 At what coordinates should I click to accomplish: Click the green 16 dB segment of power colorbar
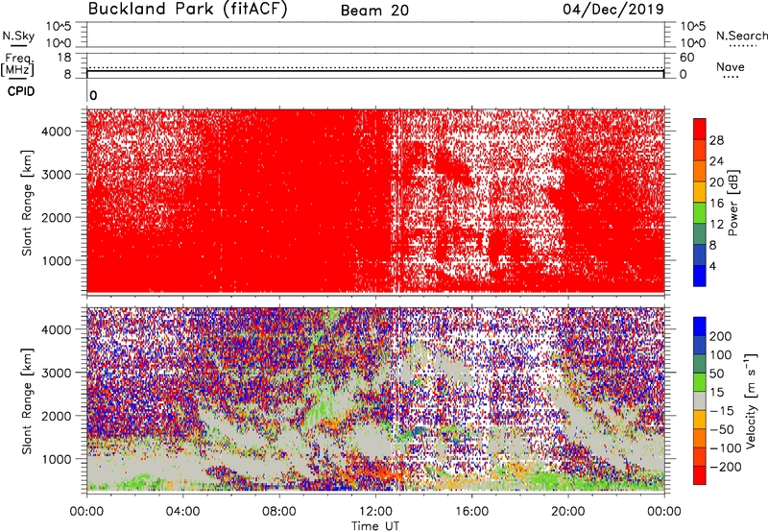pyautogui.click(x=700, y=212)
